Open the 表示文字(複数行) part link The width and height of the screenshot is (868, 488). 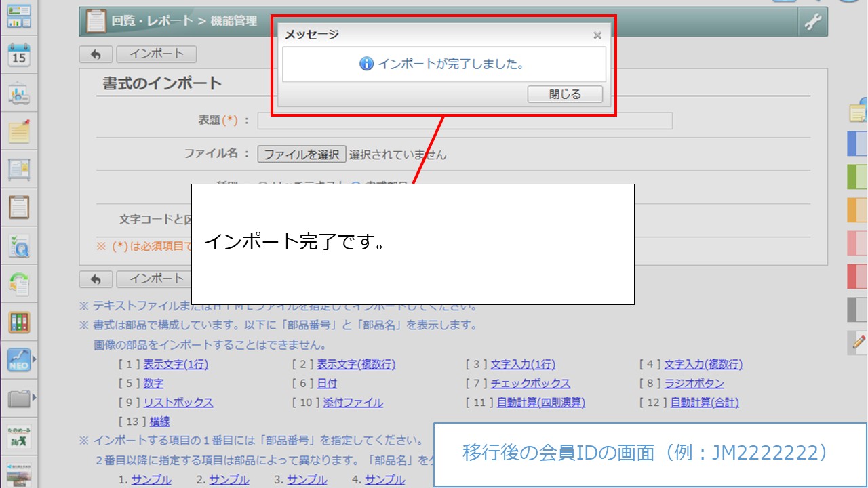pyautogui.click(x=356, y=365)
